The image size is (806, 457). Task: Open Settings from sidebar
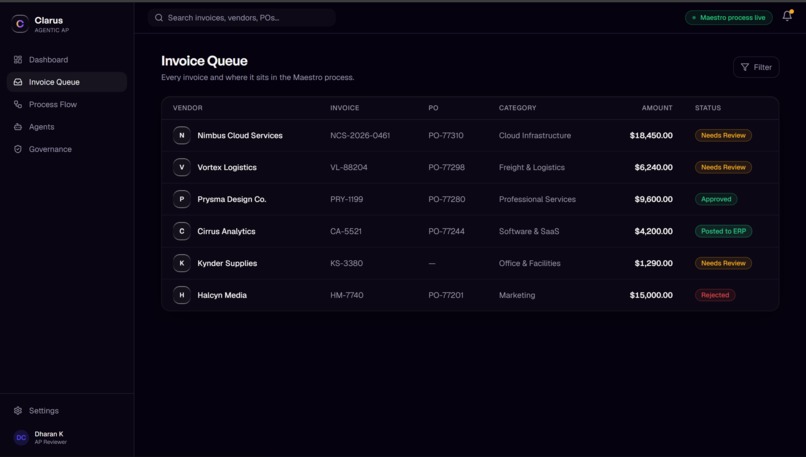67,410
